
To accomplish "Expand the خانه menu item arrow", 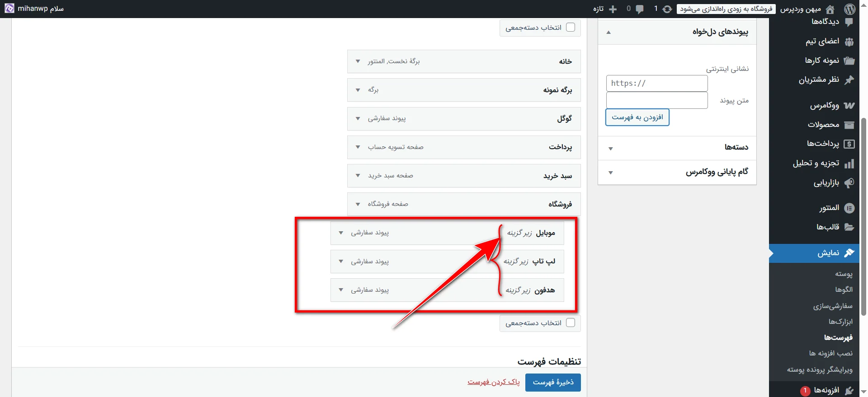I will [x=358, y=61].
